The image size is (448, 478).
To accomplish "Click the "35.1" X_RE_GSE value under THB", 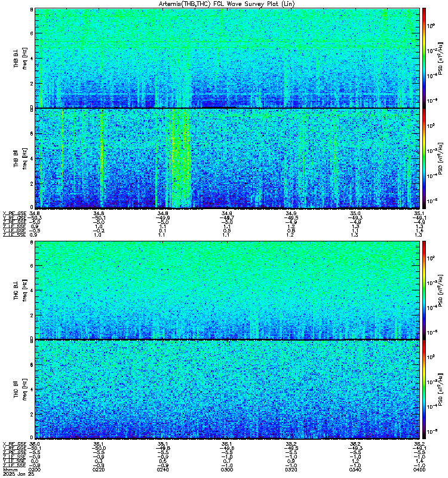I will click(419, 213).
